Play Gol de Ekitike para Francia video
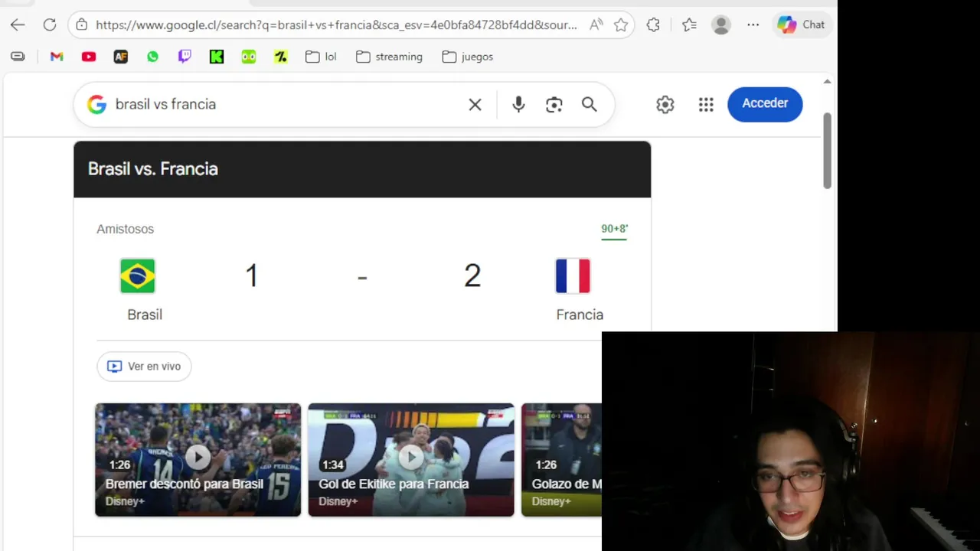Image resolution: width=980 pixels, height=551 pixels. click(x=411, y=459)
